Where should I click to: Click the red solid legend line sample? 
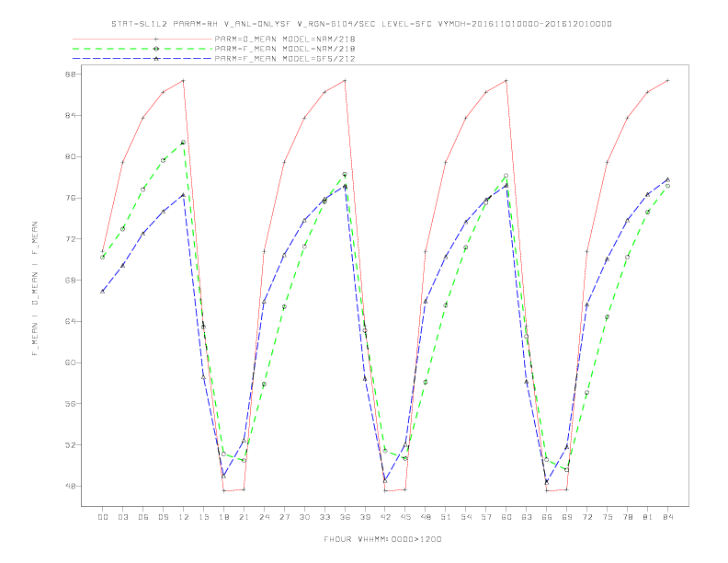pyautogui.click(x=142, y=39)
